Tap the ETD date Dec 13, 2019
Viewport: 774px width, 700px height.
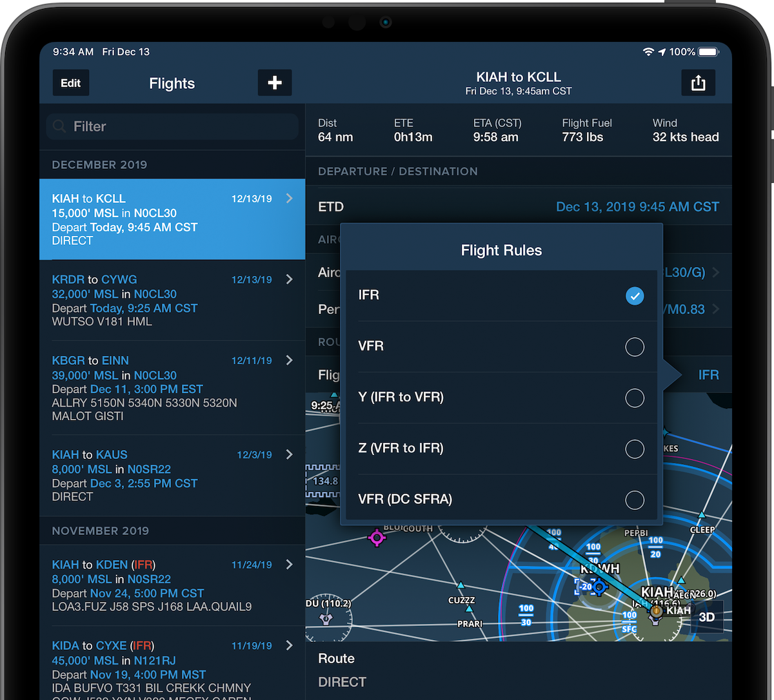[637, 207]
